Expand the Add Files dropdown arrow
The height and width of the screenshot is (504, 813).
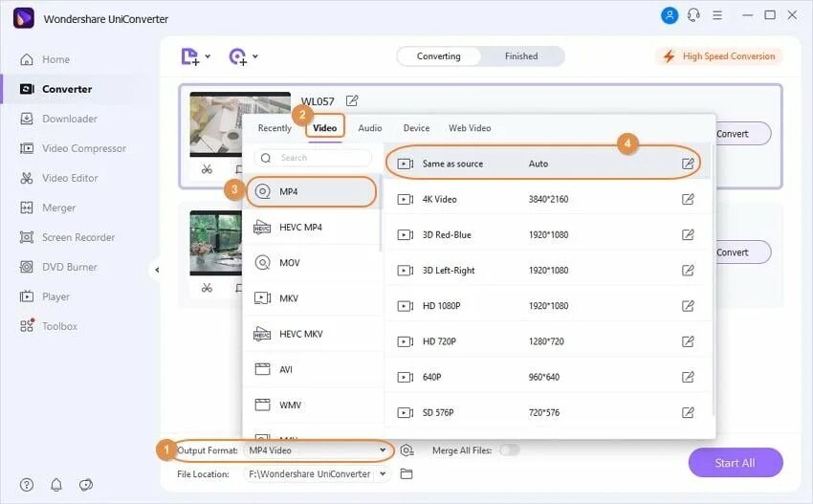pyautogui.click(x=208, y=56)
